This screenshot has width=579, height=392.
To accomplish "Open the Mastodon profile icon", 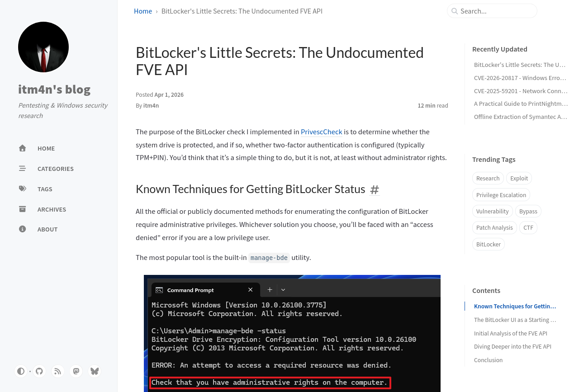I will click(76, 371).
